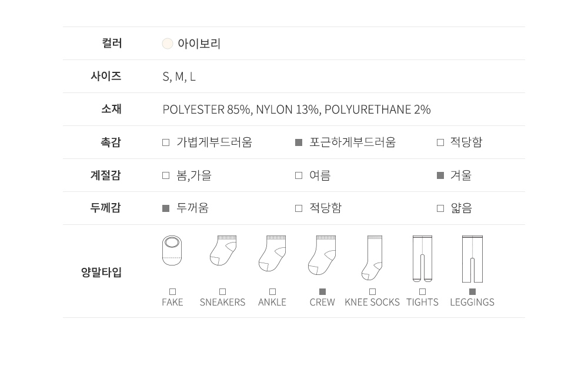This screenshot has height=365, width=588.
Task: Click the ivory color swatch
Action: point(168,44)
